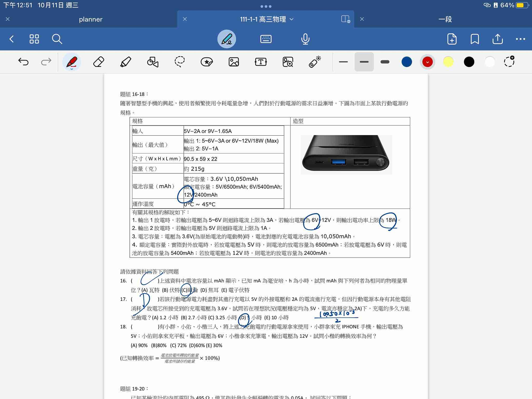532x399 pixels.
Task: Switch to keyboard input mode
Action: (x=266, y=39)
